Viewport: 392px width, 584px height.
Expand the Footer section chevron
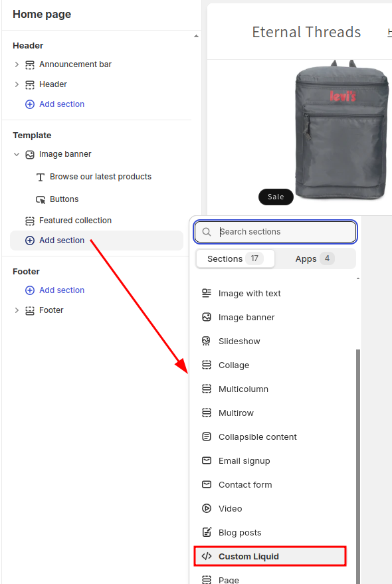tap(17, 310)
